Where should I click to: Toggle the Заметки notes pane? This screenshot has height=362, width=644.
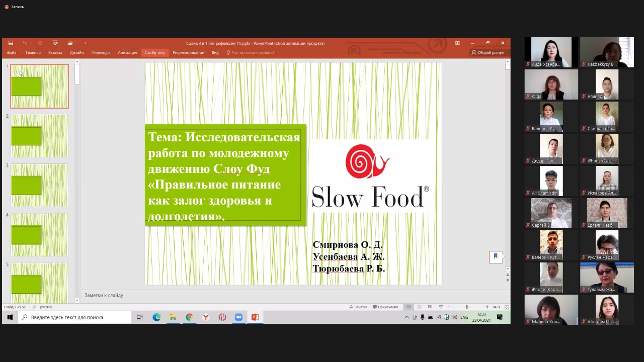coord(358,307)
